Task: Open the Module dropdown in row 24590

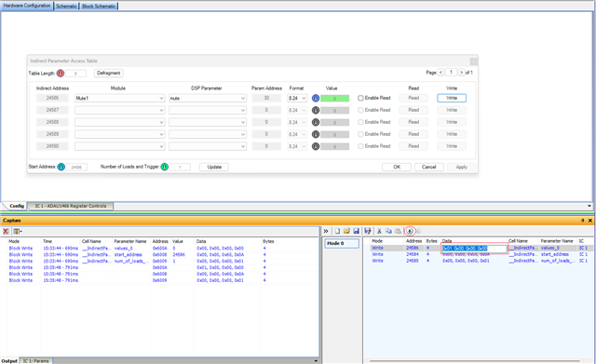Action: 119,146
